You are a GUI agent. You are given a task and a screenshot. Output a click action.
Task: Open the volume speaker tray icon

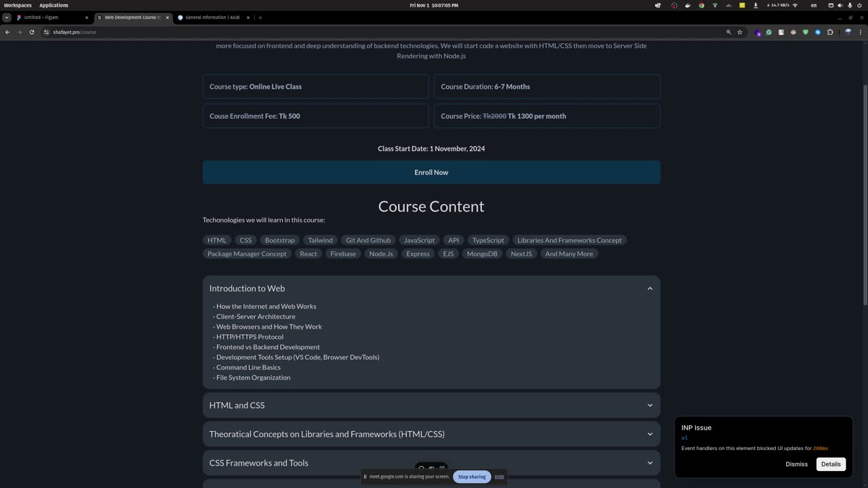pyautogui.click(x=840, y=5)
